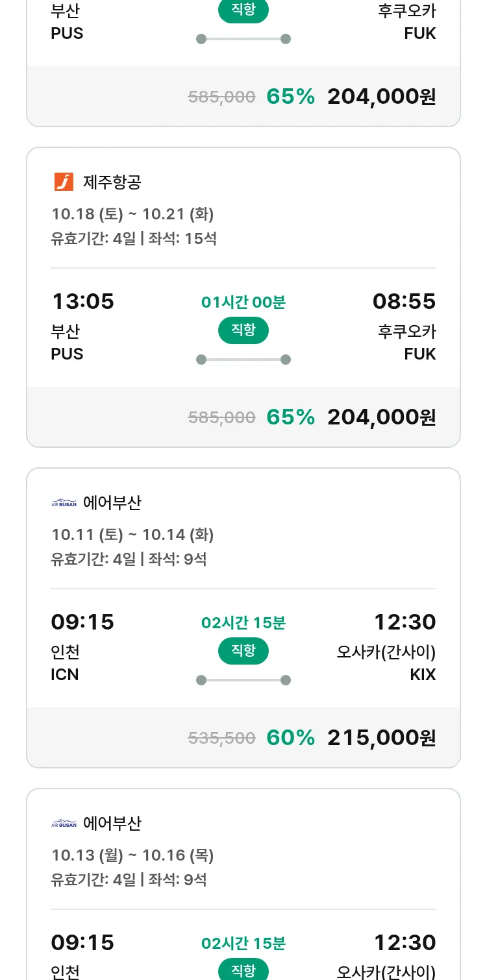This screenshot has width=487, height=980.
Task: Tap the 직항 badge on top Busan flight
Action: pyautogui.click(x=243, y=11)
